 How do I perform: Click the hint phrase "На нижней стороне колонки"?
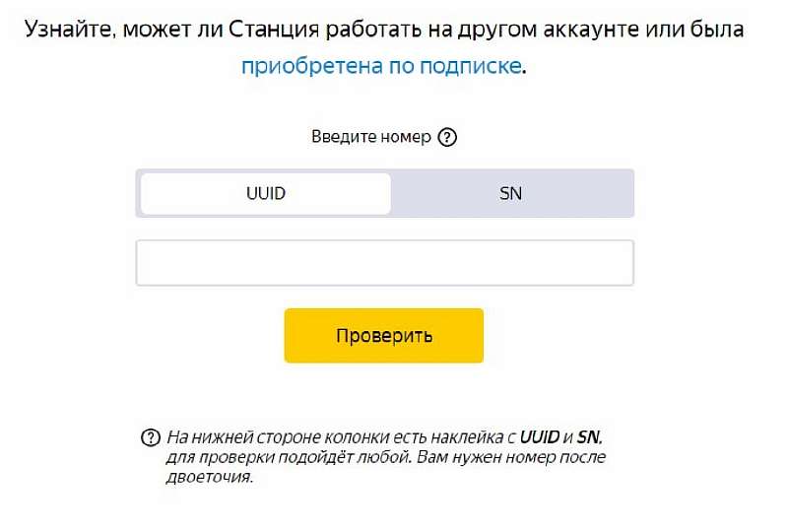[x=262, y=437]
